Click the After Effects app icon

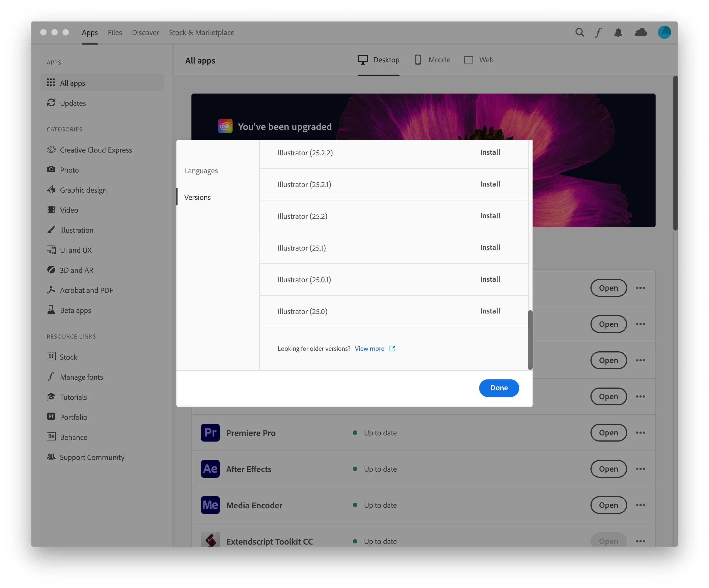point(210,469)
